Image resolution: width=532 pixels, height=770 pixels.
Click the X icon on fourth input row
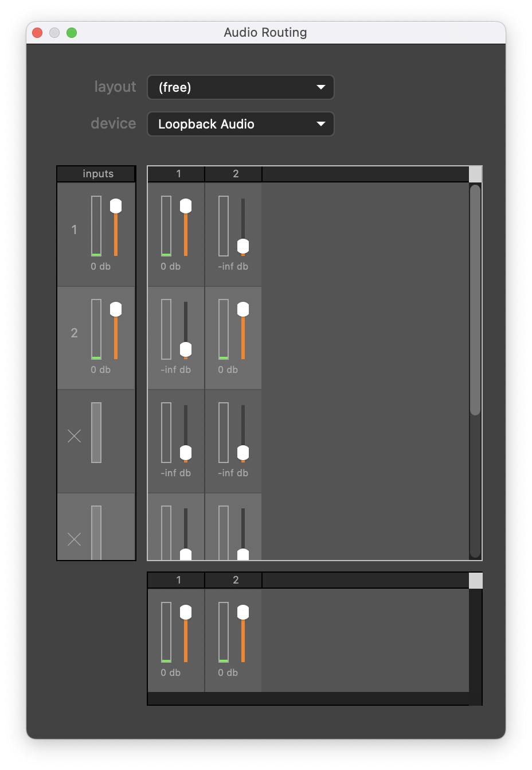point(74,539)
